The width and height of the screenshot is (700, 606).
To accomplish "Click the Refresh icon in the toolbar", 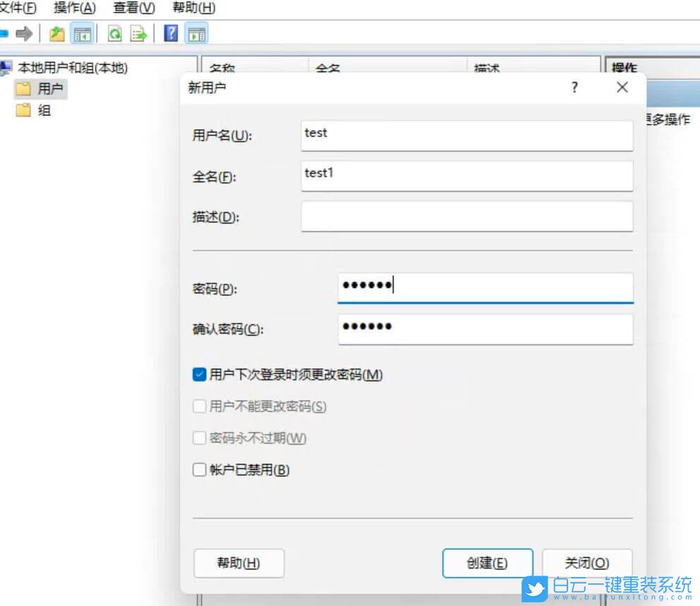I will [x=114, y=33].
